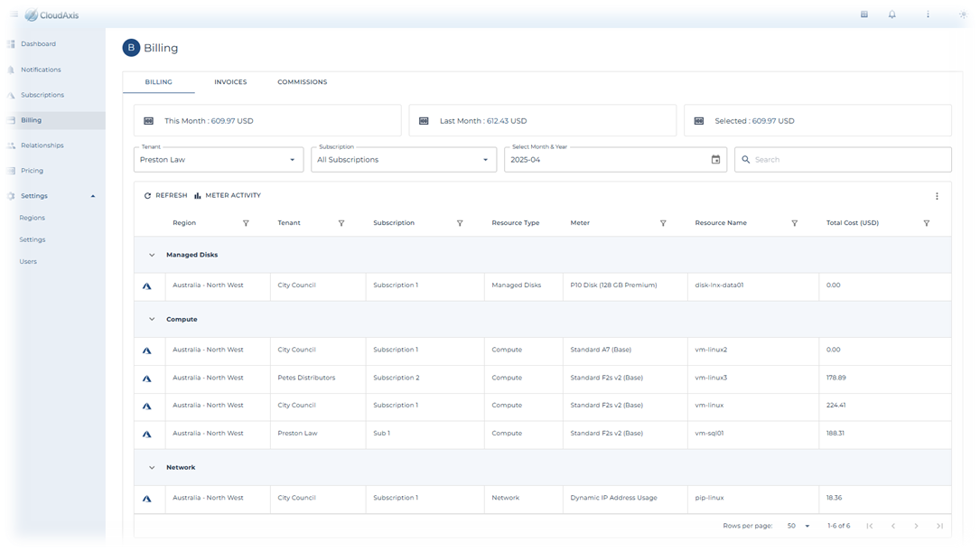Collapse the Managed Disks group
This screenshot has width=980, height=552.
tap(152, 255)
